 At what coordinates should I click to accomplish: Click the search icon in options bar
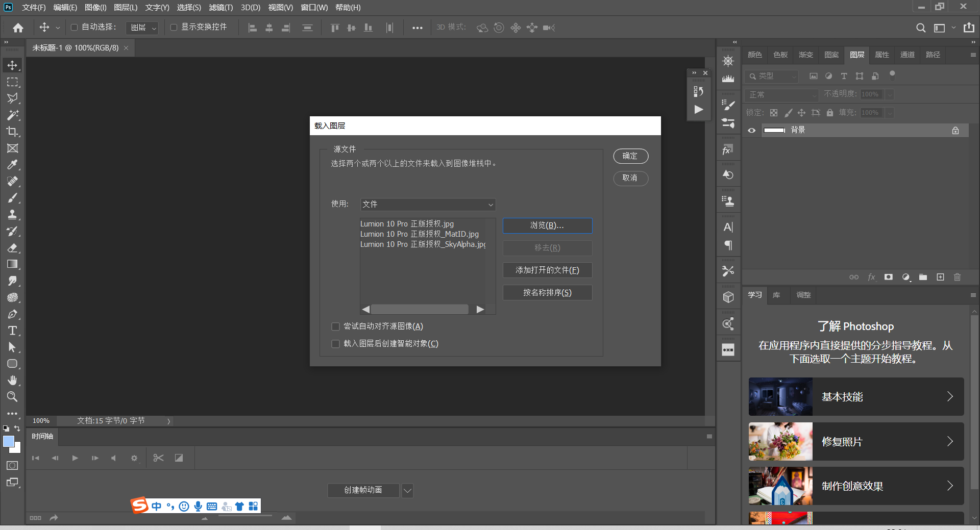pos(920,28)
